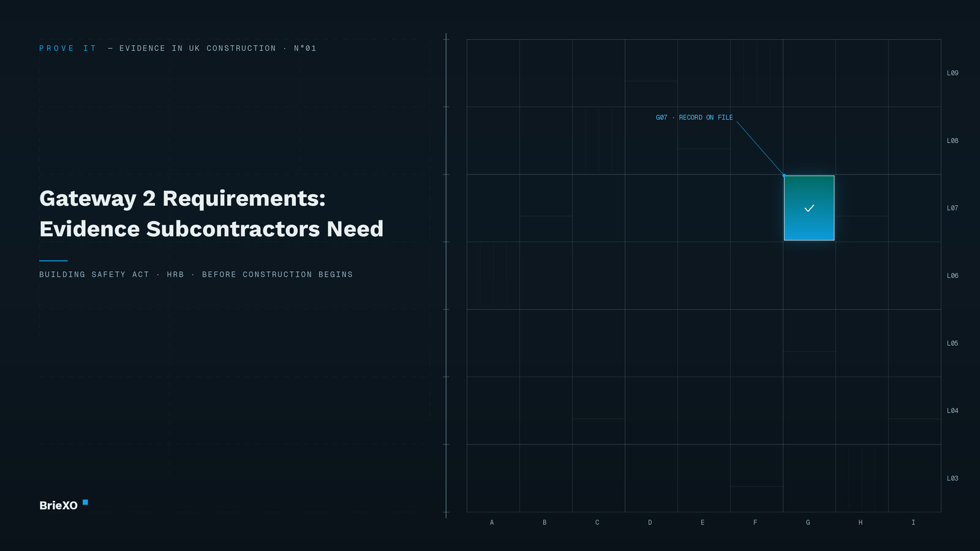Viewport: 980px width, 551px height.
Task: Click the white checkmark in highlighted cell
Action: [809, 208]
